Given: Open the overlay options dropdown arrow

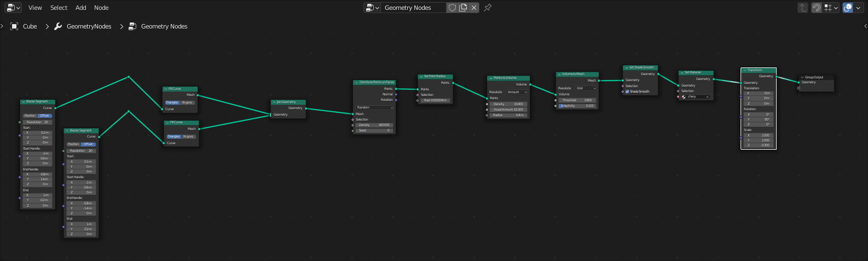Looking at the screenshot, I should pyautogui.click(x=858, y=8).
